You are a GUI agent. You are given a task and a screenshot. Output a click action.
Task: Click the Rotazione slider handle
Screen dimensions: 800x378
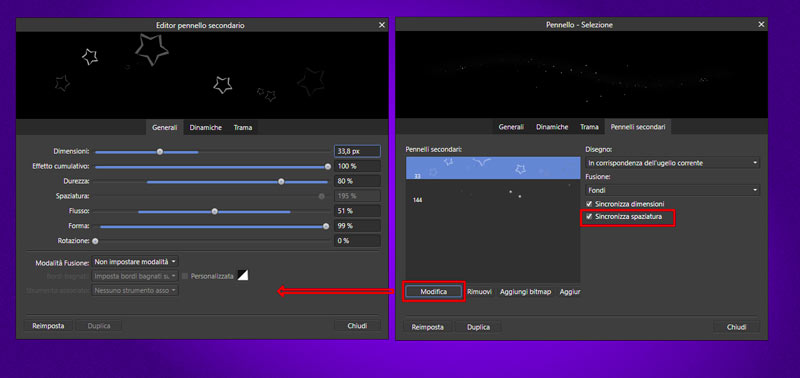pos(95,241)
